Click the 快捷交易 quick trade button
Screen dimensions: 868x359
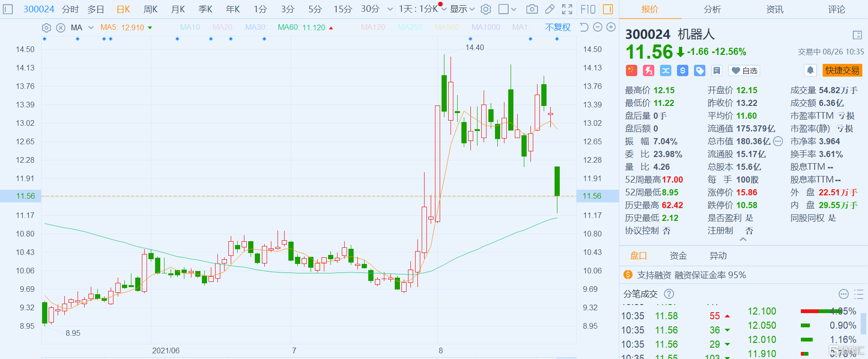(842, 70)
